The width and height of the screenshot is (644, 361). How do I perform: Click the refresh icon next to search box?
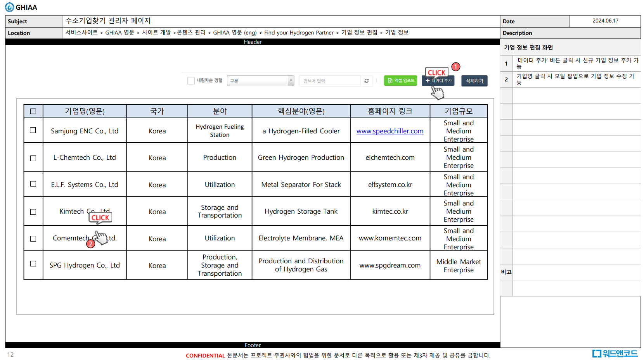[x=366, y=81]
